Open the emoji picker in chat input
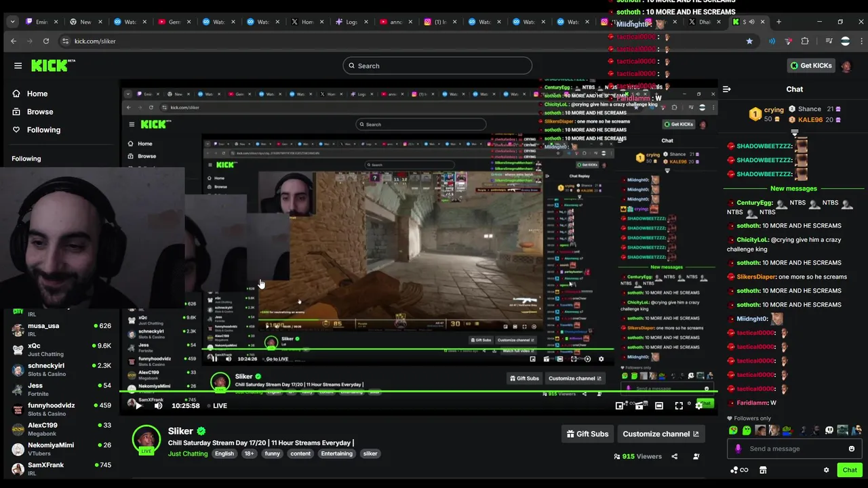868x488 pixels. pyautogui.click(x=852, y=449)
